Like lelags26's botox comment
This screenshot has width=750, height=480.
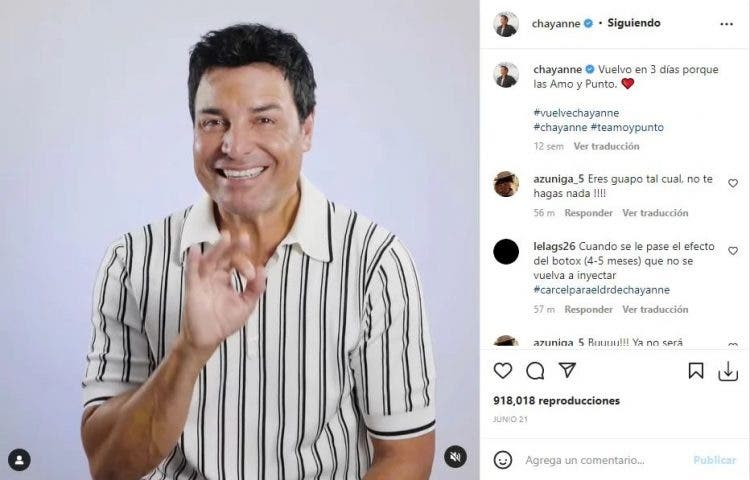733,251
